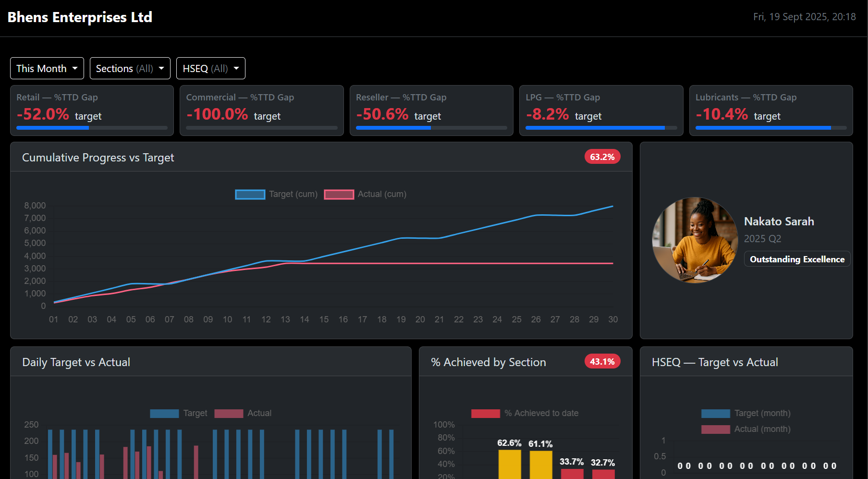The height and width of the screenshot is (479, 868).
Task: Expand the Sections (All) filter dropdown
Action: [130, 68]
